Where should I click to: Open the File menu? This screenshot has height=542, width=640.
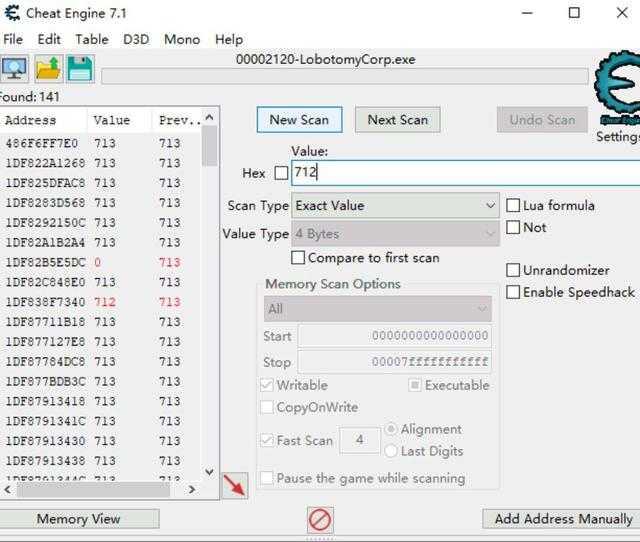(x=13, y=40)
